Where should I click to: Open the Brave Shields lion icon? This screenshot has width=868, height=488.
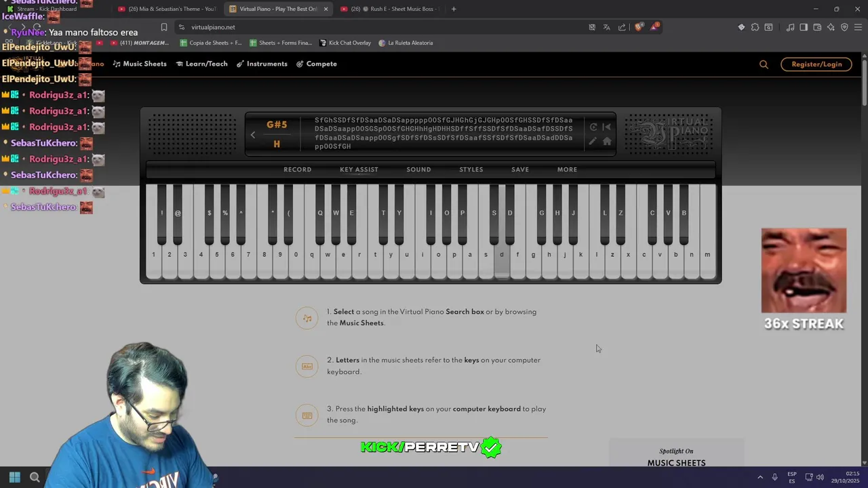(x=638, y=27)
